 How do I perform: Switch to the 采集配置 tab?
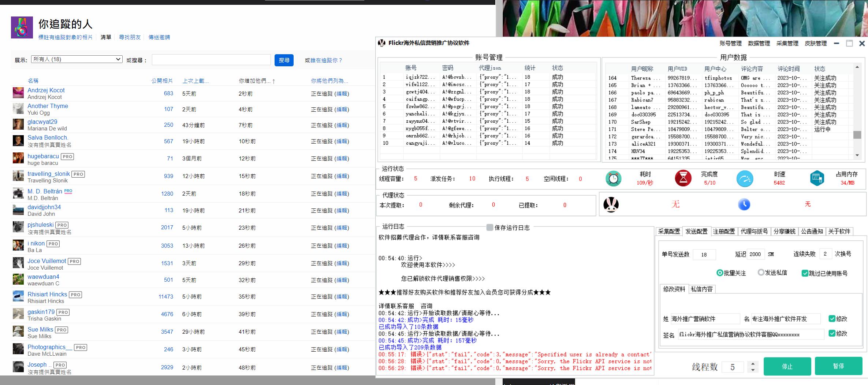point(669,232)
